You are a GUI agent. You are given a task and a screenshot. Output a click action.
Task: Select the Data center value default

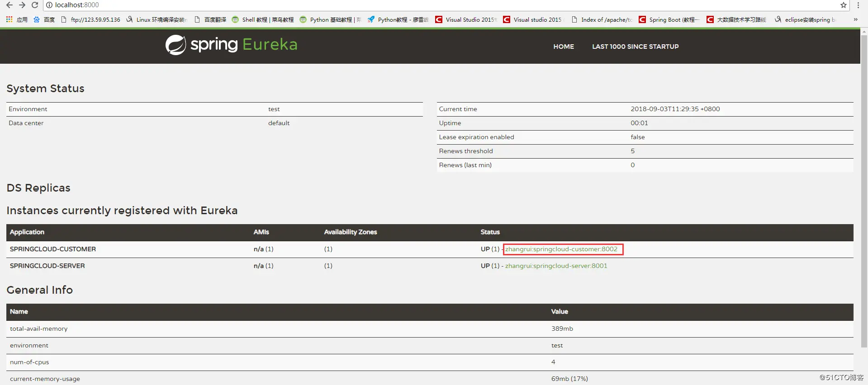coord(279,123)
